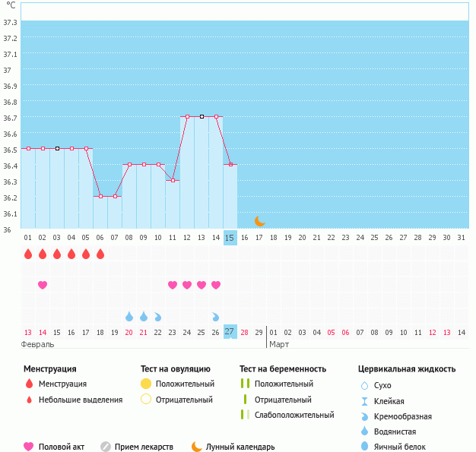Click the Яичный белок legend drop icon

[x=364, y=447]
